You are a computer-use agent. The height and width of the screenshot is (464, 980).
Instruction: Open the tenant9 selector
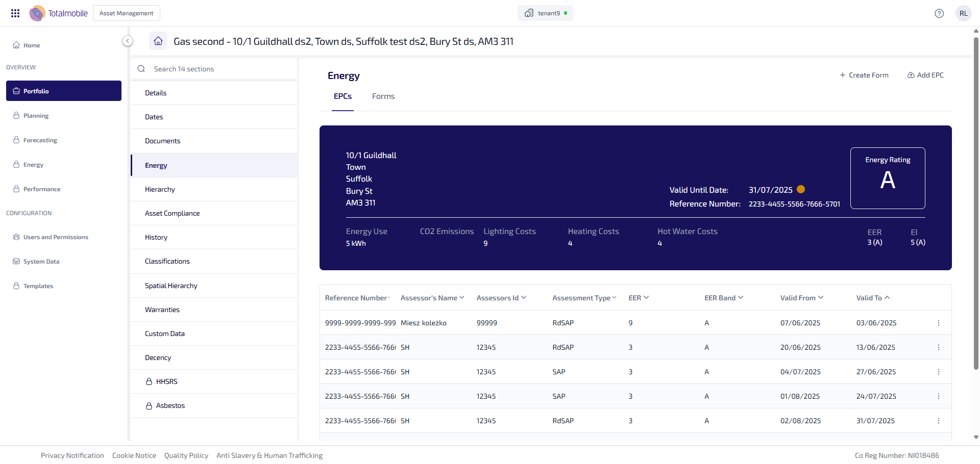point(545,13)
